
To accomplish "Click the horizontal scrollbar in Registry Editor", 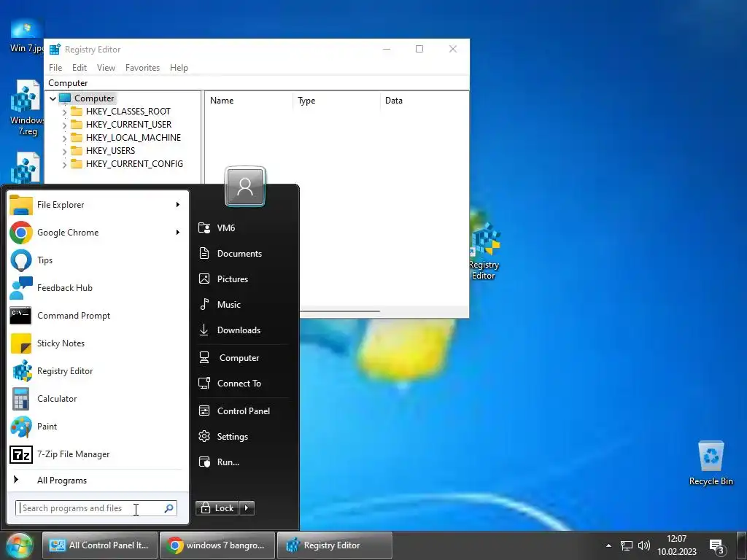I will (340, 311).
